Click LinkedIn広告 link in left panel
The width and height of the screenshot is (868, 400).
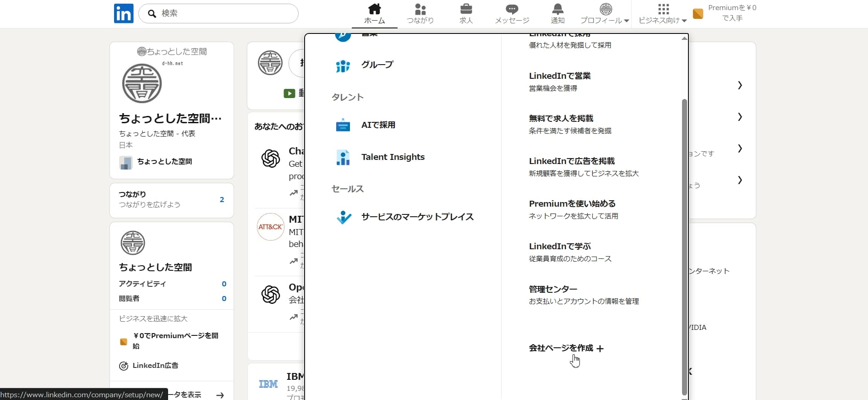coord(155,366)
